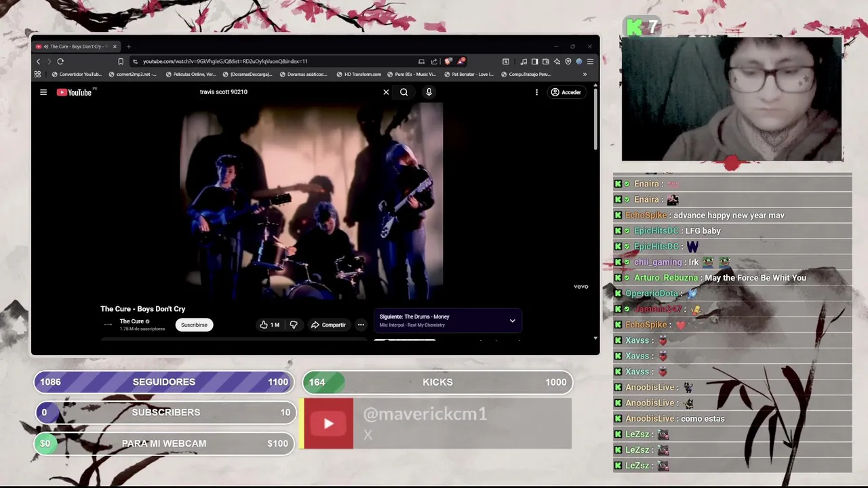Image resolution: width=868 pixels, height=488 pixels.
Task: Bookmark this page via bookmark icon
Action: click(x=121, y=61)
